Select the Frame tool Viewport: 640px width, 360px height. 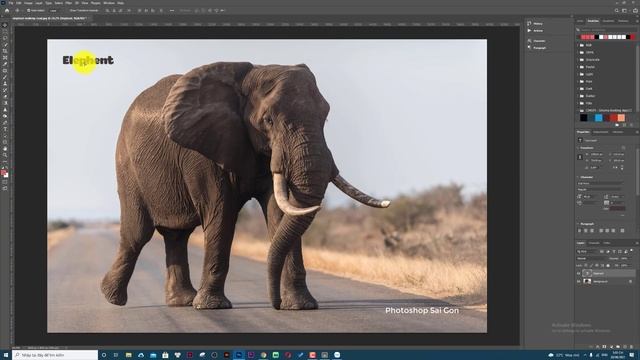coord(5,58)
